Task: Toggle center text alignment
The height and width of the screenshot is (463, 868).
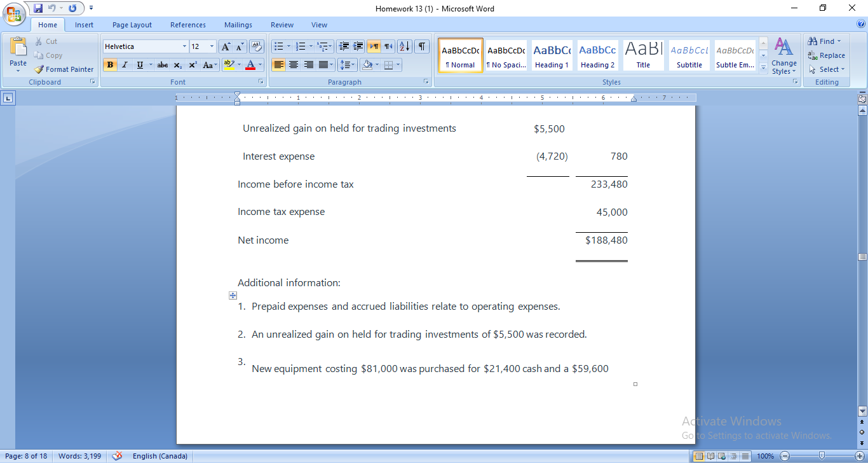Action: 294,64
